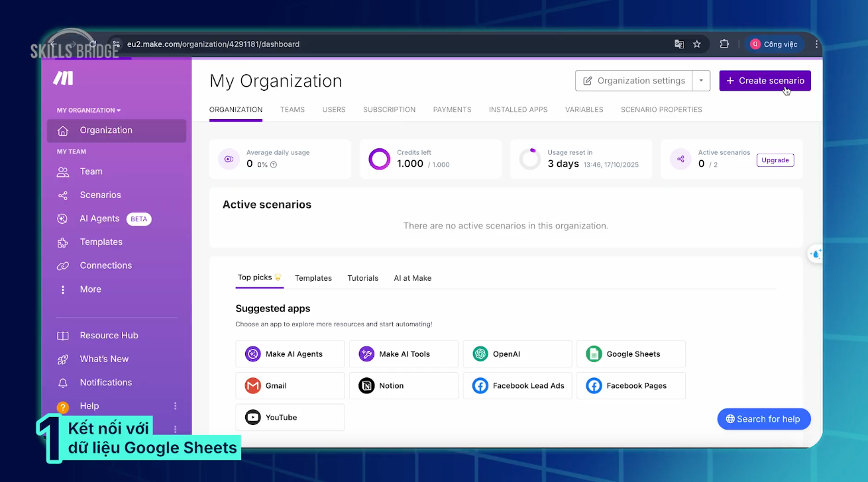The height and width of the screenshot is (482, 868).
Task: Switch to the Tutorials tab
Action: click(x=362, y=278)
